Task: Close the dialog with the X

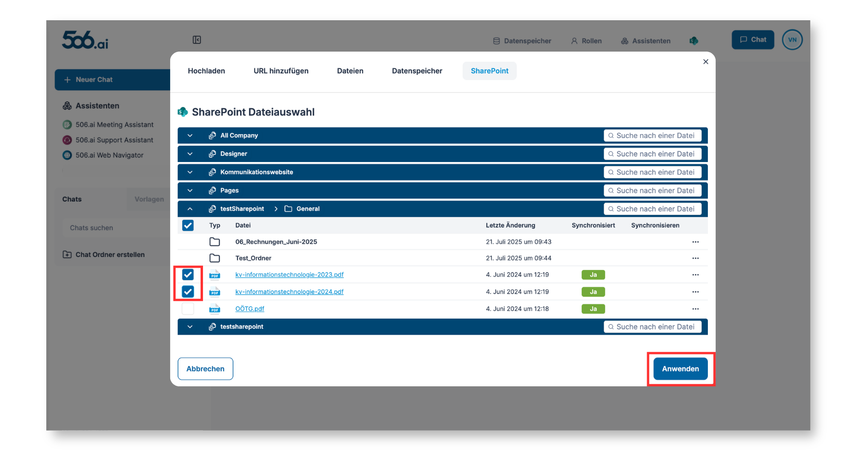Action: [705, 62]
